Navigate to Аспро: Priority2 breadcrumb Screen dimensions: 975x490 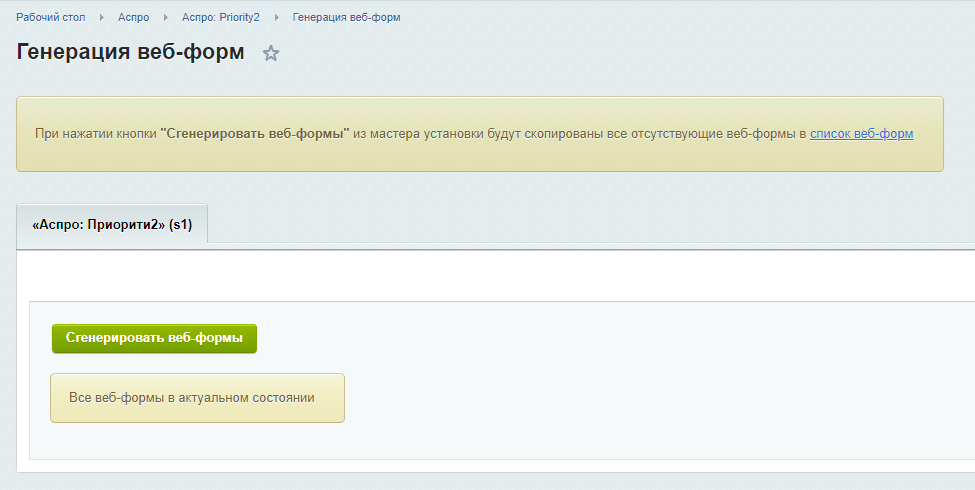click(x=221, y=17)
